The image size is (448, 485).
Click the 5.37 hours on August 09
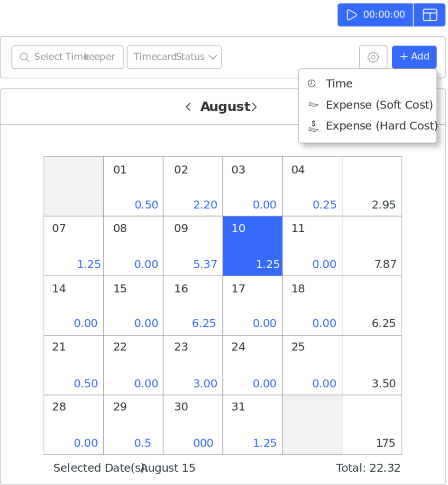click(205, 264)
